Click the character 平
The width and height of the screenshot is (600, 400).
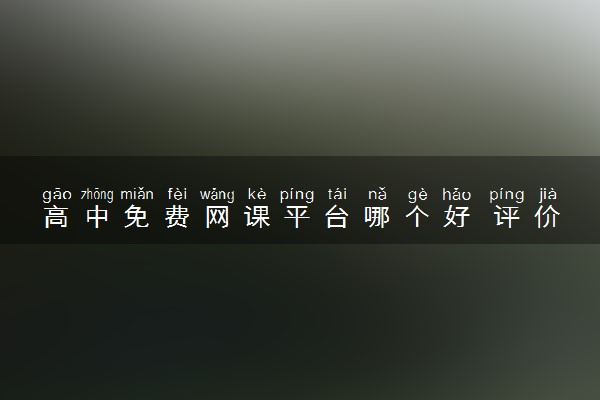(297, 217)
